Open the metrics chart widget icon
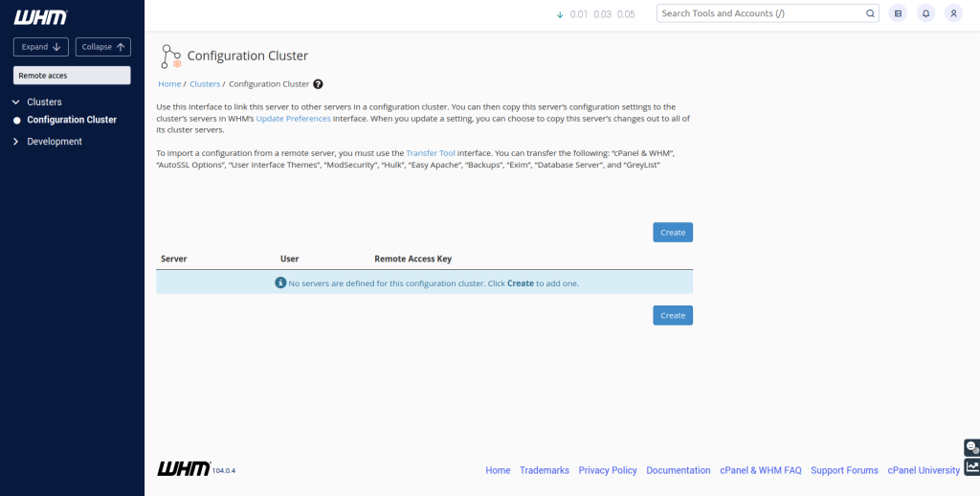This screenshot has height=496, width=980. click(x=971, y=467)
